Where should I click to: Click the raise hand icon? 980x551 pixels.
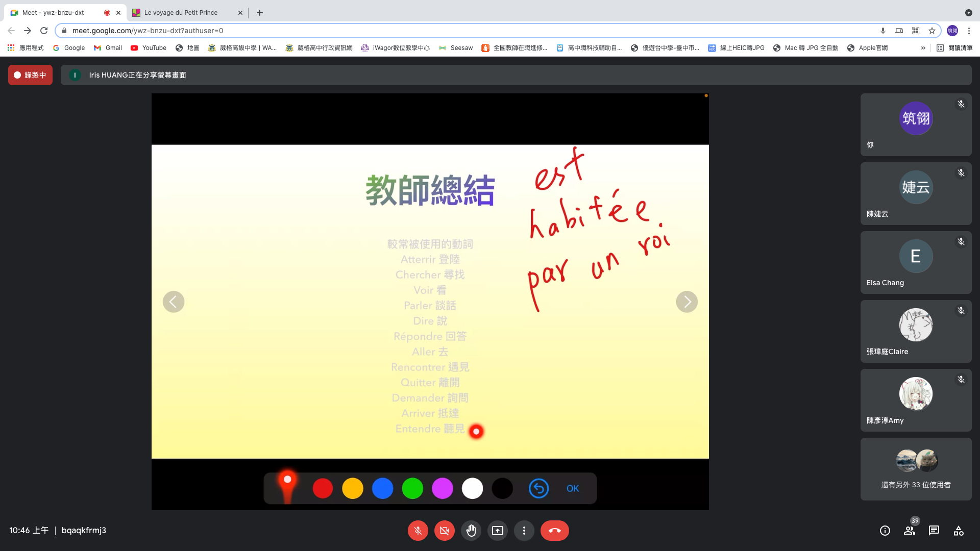(471, 531)
